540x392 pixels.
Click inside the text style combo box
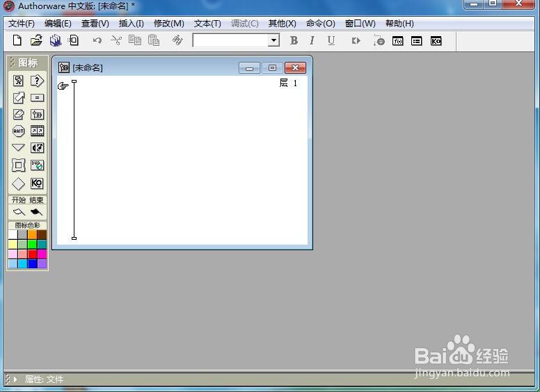tap(231, 40)
